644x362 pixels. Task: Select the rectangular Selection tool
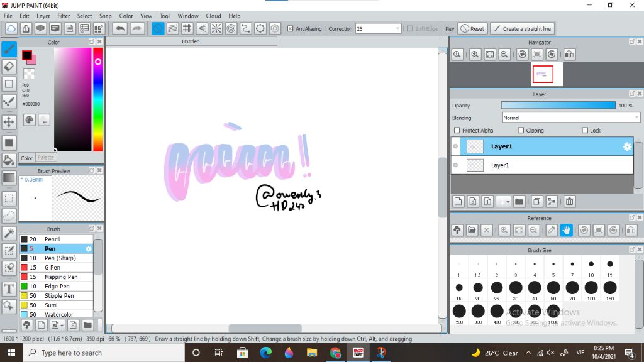point(9,199)
